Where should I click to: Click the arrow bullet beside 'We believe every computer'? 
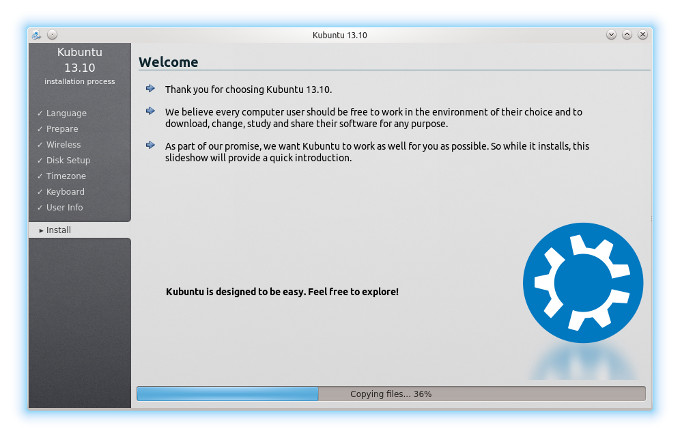click(x=150, y=111)
